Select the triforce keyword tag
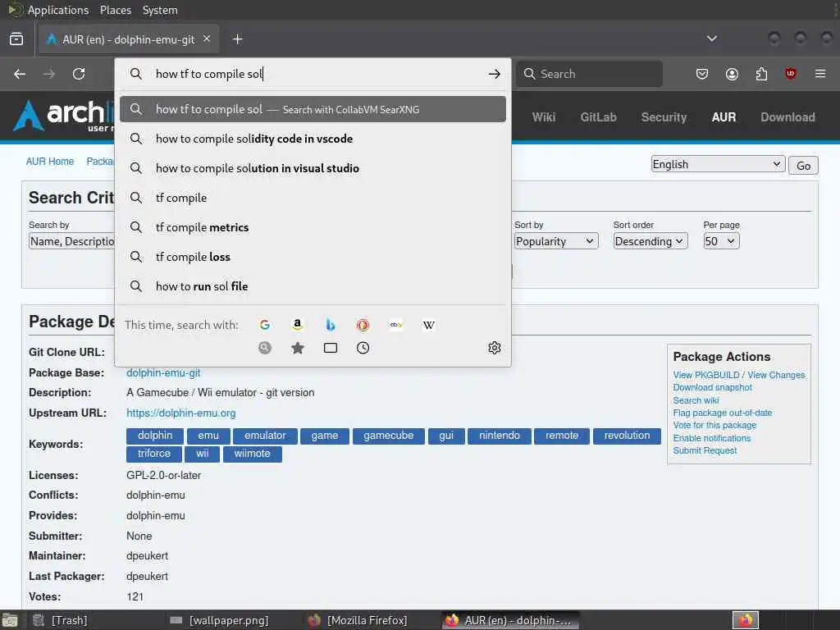This screenshot has height=630, width=840. (154, 454)
